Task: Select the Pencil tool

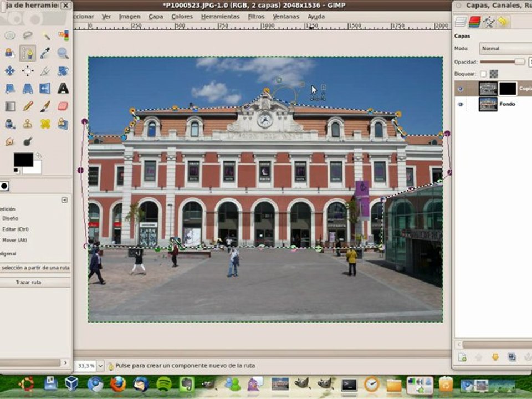Action: click(28, 106)
